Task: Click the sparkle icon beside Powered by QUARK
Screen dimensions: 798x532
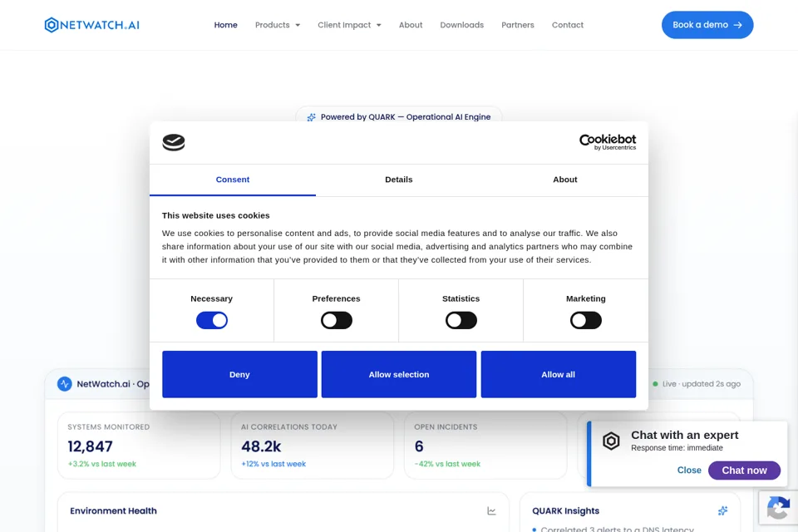Action: pos(311,117)
